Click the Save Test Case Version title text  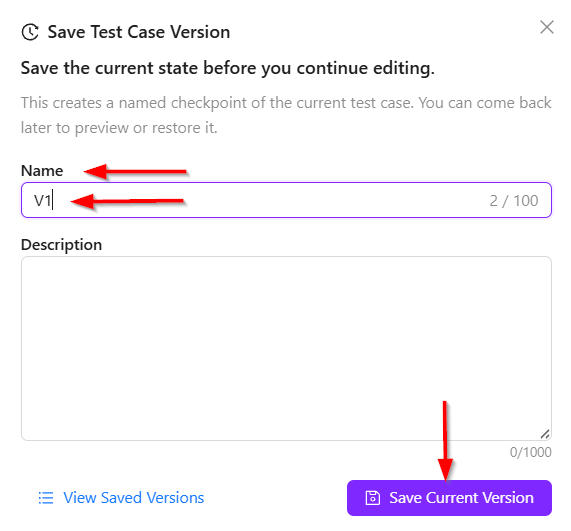pos(139,32)
